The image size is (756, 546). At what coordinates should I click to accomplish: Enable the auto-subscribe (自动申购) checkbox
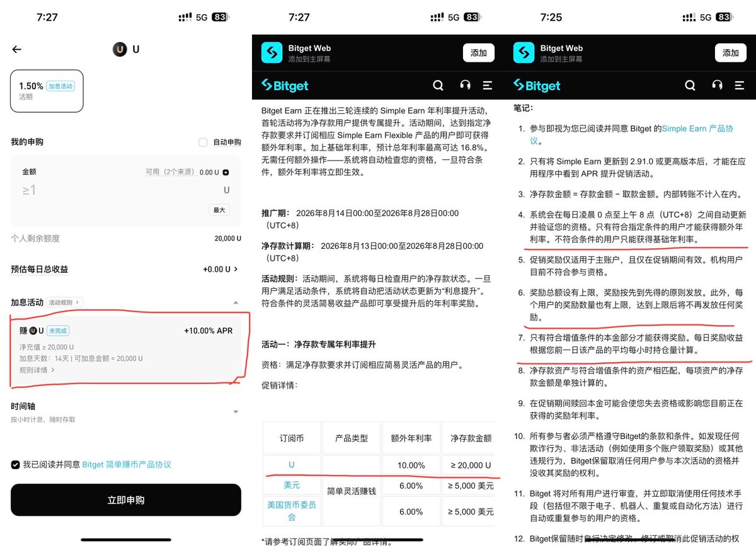tap(203, 142)
